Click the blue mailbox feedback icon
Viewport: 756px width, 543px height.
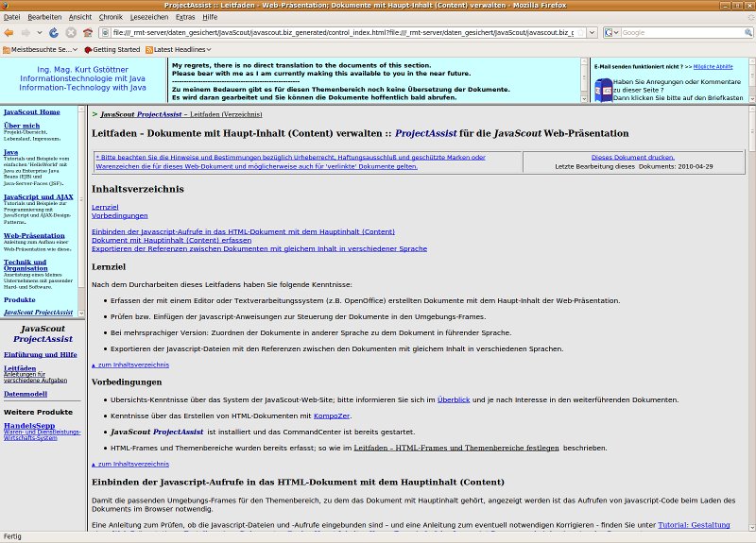coord(603,91)
